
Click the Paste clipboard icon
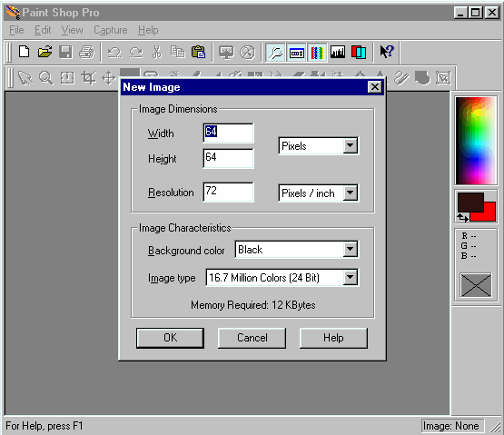(198, 52)
